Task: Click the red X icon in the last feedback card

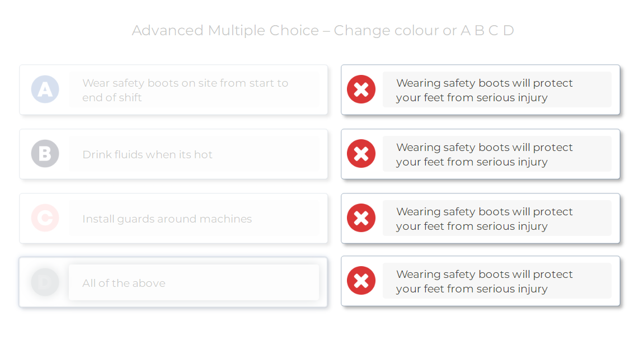Action: [361, 281]
